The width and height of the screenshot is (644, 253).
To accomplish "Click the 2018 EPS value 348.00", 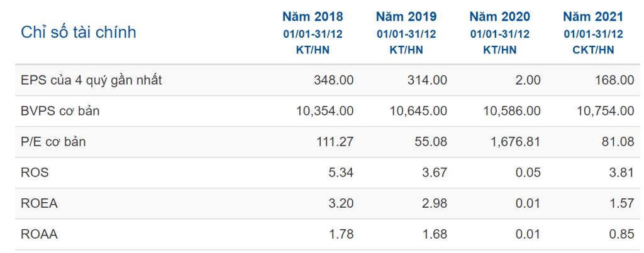I will click(333, 80).
